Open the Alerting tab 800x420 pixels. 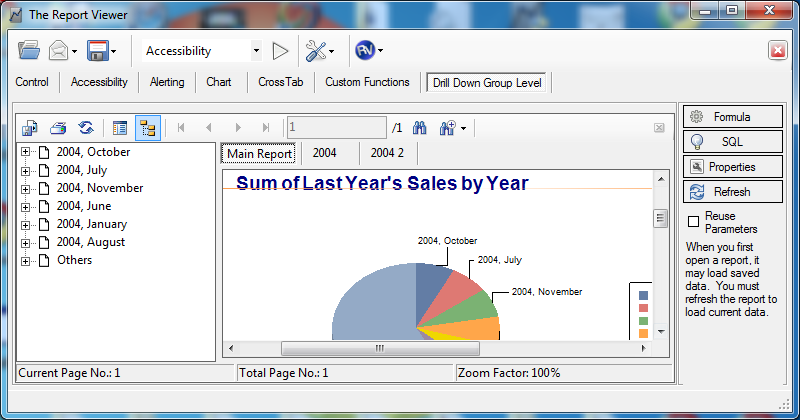tap(167, 82)
